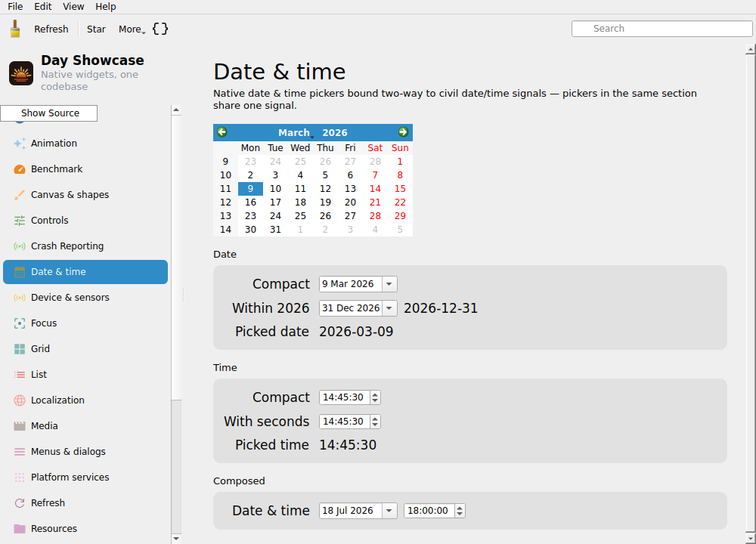This screenshot has width=756, height=544.
Task: Click the 2026-12-31 text beside Within 2026
Action: click(x=441, y=308)
